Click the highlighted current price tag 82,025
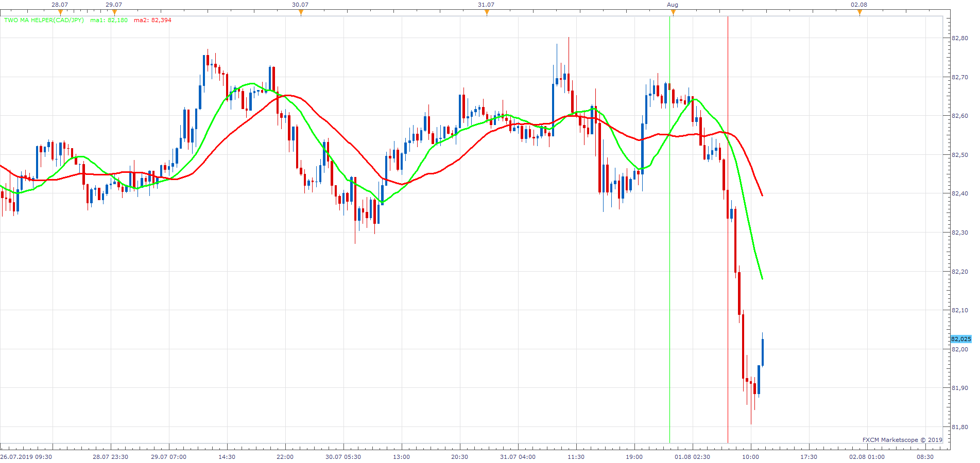The width and height of the screenshot is (980, 463). 961,339
